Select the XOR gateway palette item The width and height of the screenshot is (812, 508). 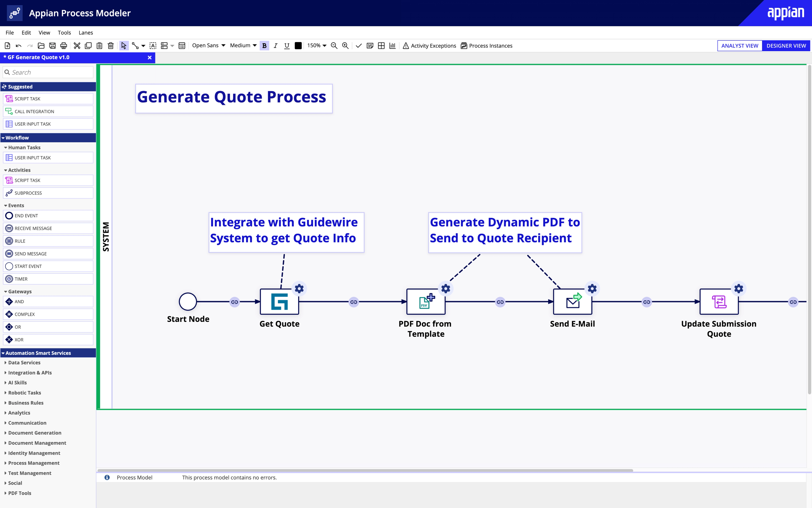click(x=48, y=340)
